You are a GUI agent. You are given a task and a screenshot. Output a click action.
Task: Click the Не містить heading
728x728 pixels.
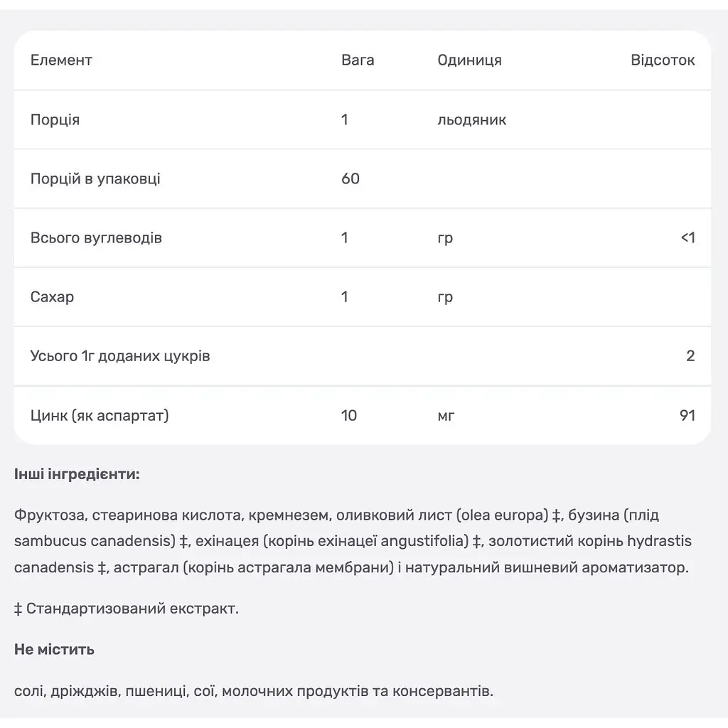(x=54, y=649)
